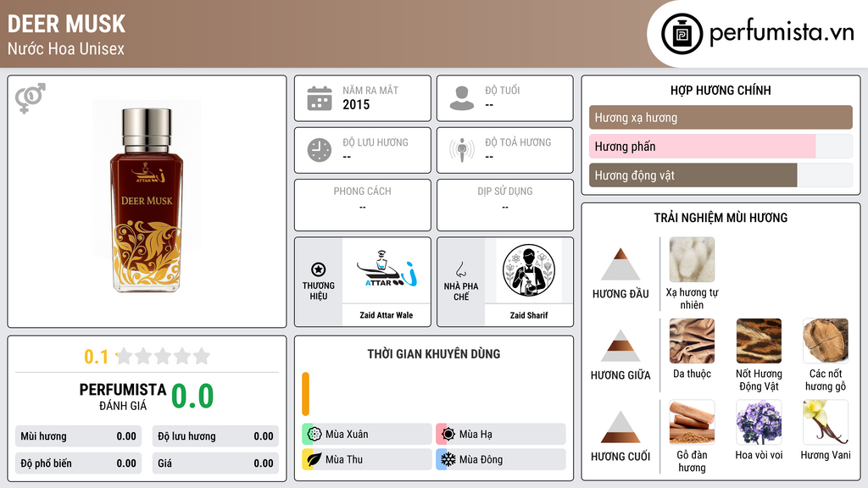Select the Mùa Xuân season tag
This screenshot has width=868, height=488.
(367, 435)
